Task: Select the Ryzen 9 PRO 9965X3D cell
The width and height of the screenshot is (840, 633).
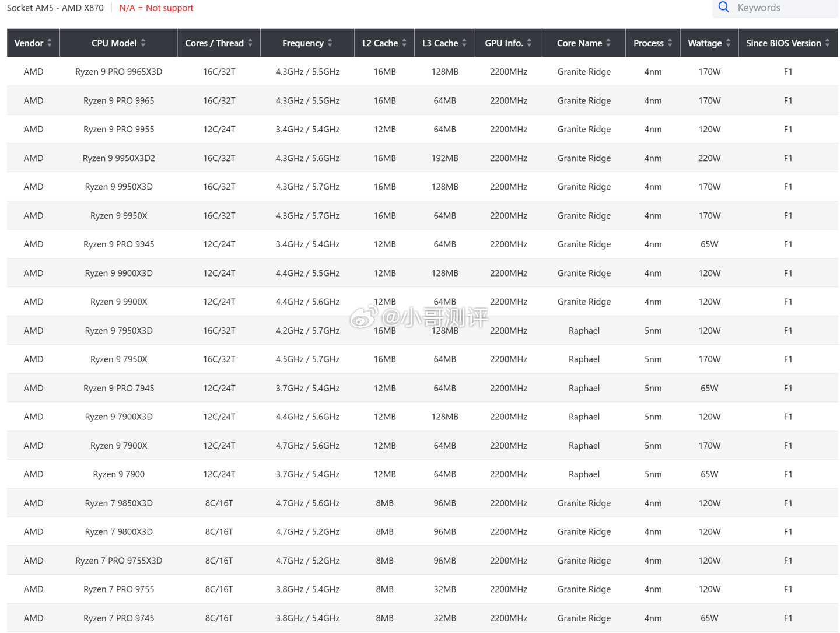Action: 119,72
